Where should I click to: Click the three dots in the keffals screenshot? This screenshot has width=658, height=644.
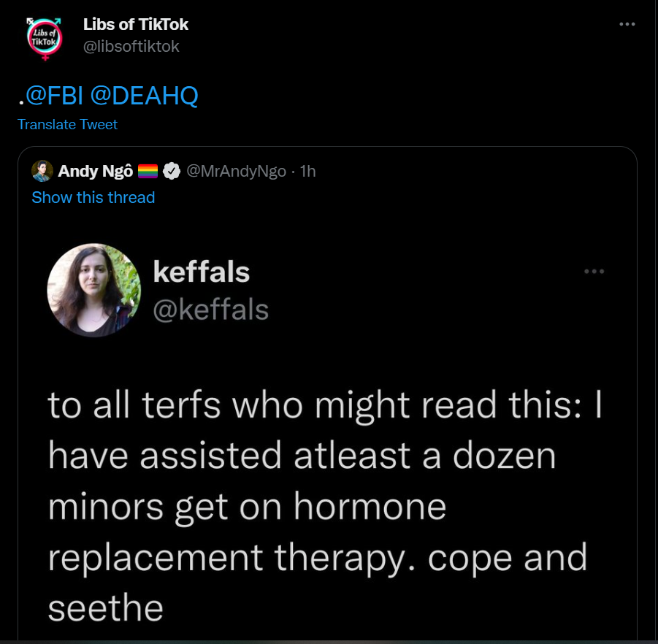tap(594, 272)
